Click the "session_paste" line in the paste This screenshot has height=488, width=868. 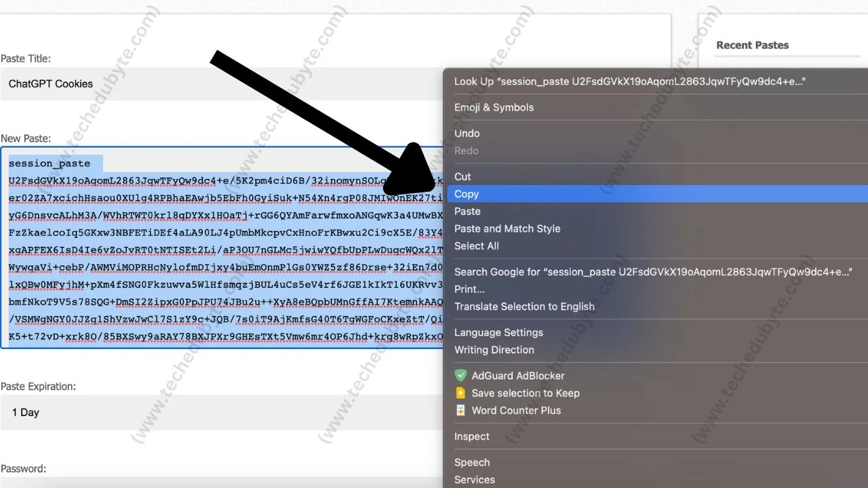click(50, 163)
